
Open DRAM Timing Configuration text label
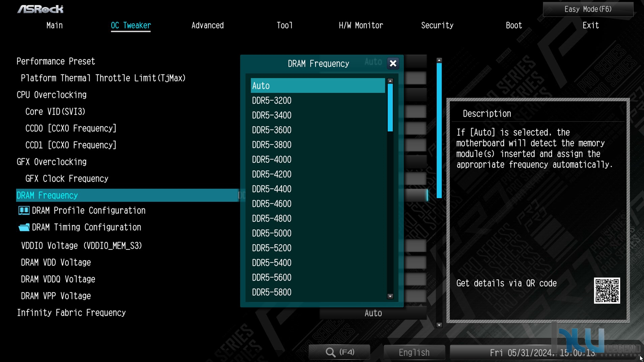[86, 228]
